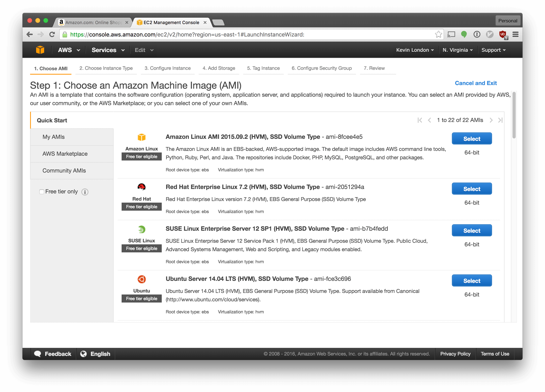
Task: Click the Cancel and Exit link
Action: pyautogui.click(x=476, y=83)
